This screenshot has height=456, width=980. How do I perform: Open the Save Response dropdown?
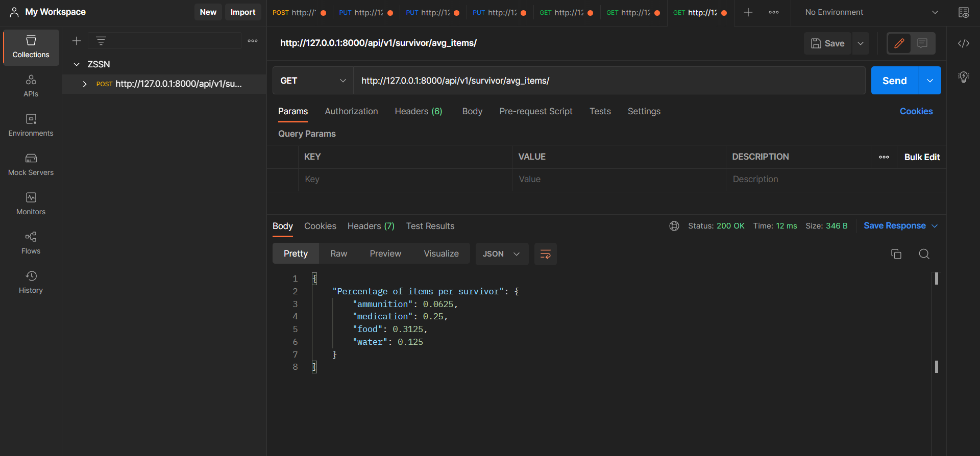tap(901, 226)
